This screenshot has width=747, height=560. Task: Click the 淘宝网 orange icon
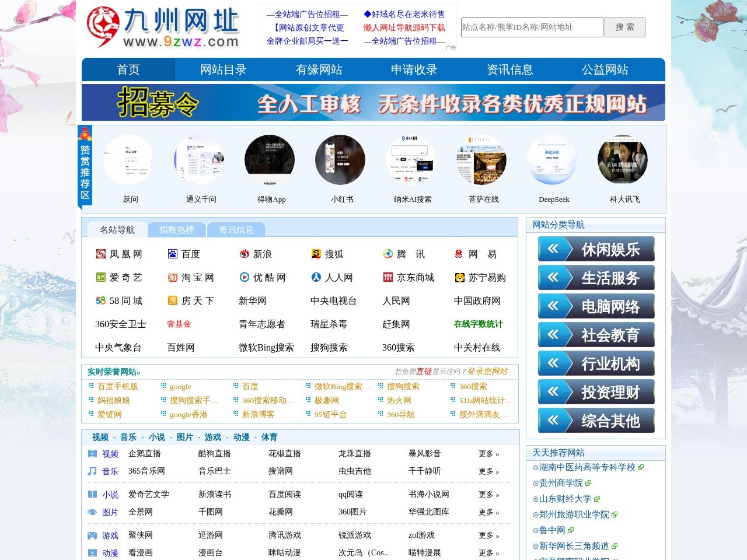(x=172, y=277)
